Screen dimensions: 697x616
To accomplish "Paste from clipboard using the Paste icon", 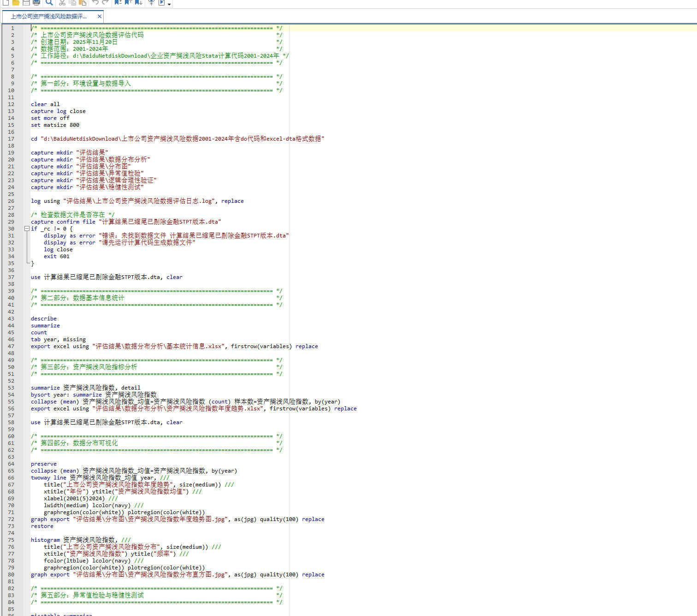I will point(83,2).
